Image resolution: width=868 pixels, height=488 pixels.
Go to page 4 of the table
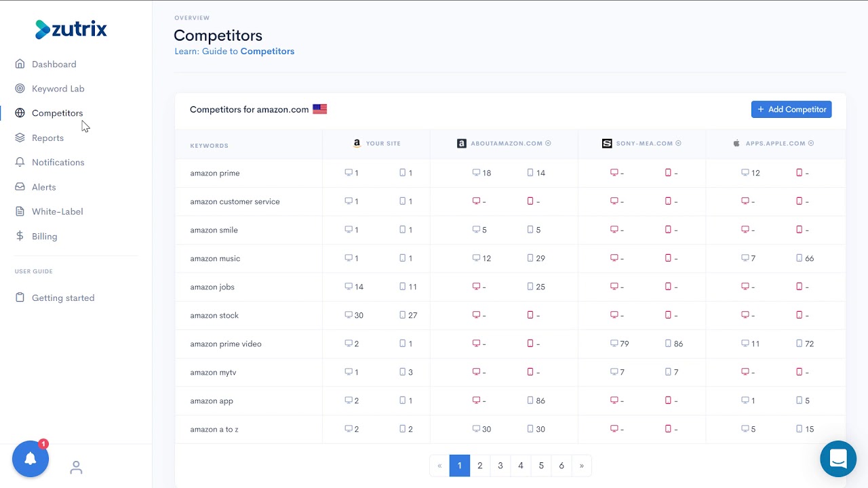pyautogui.click(x=521, y=466)
